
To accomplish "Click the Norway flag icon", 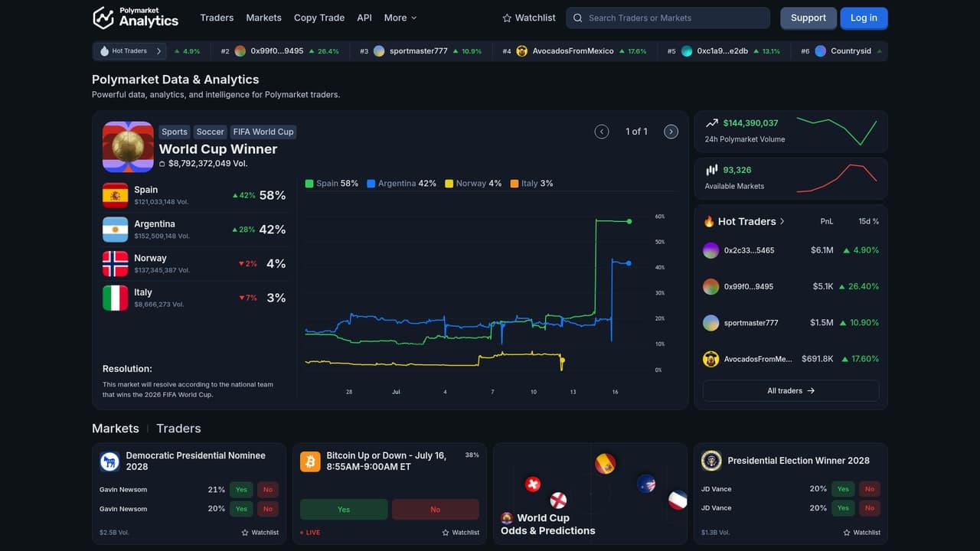I will point(116,263).
